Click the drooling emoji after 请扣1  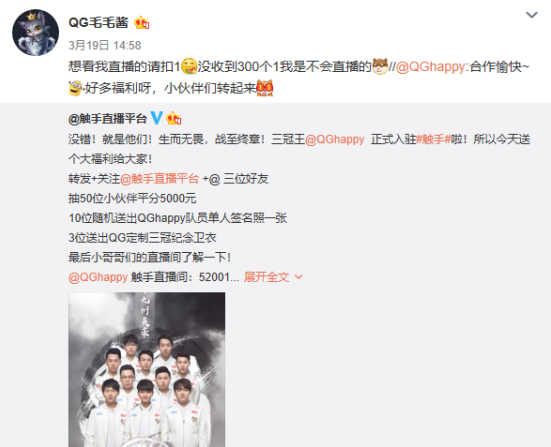(x=189, y=66)
